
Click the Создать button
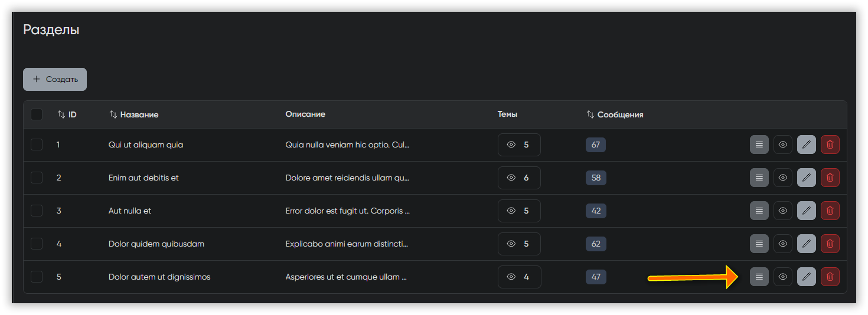click(55, 79)
